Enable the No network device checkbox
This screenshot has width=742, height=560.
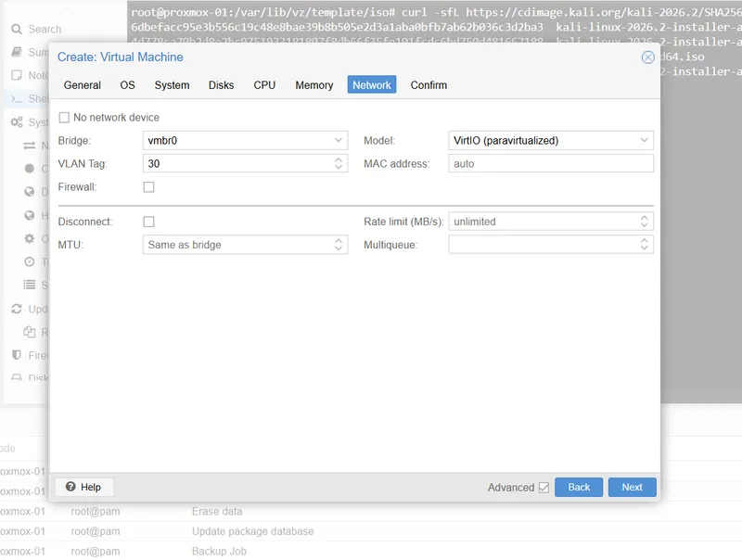pyautogui.click(x=64, y=118)
